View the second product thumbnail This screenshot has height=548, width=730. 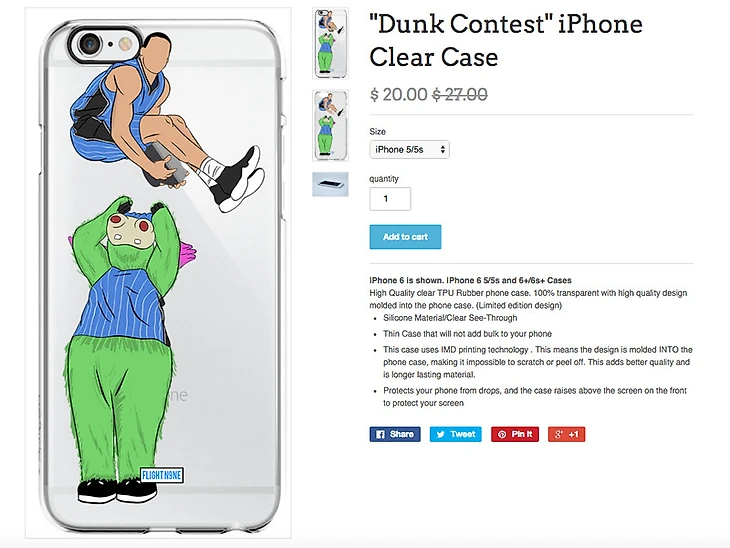(x=330, y=125)
